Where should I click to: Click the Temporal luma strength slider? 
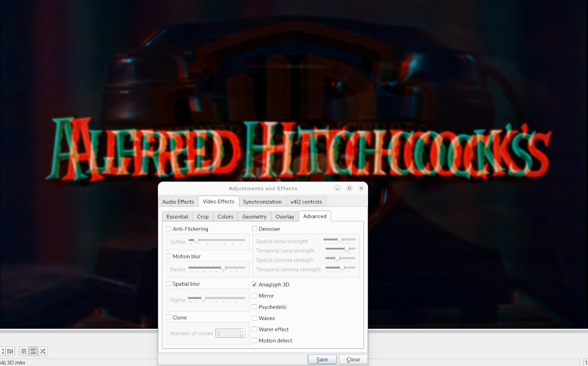341,249
